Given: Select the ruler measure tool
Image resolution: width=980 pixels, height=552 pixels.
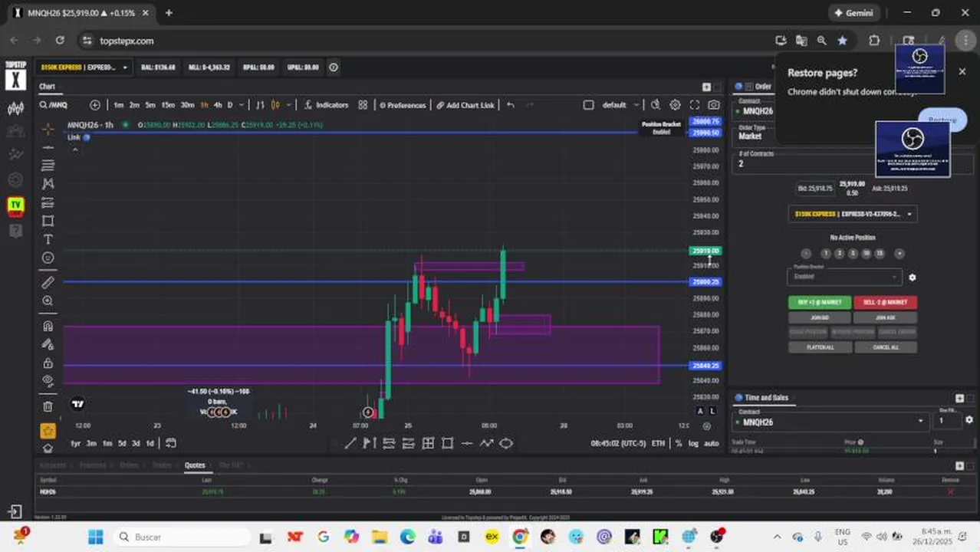Looking at the screenshot, I should tap(48, 282).
